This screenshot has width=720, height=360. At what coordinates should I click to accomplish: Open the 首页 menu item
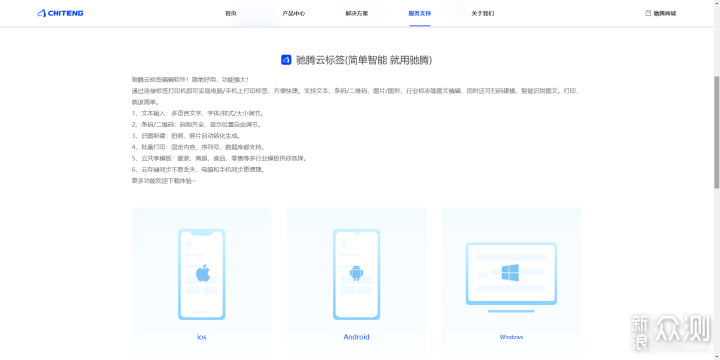coord(231,13)
